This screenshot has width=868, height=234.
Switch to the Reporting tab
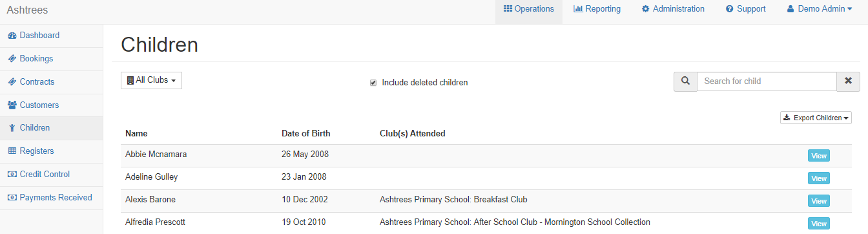point(597,9)
